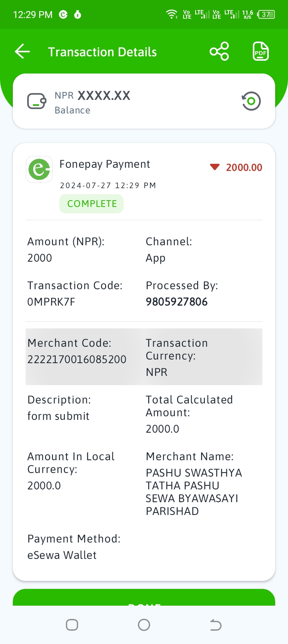
Task: Tap the Android home circle button
Action: 144,625
